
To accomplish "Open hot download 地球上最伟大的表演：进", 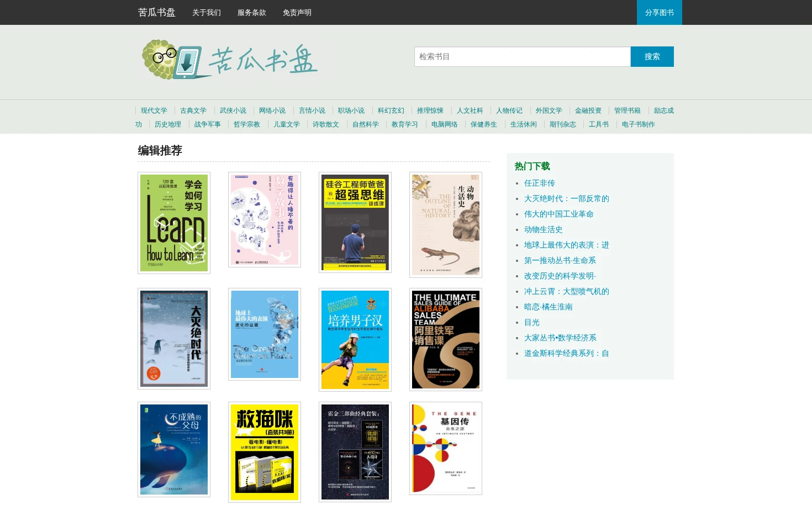I will pos(567,245).
